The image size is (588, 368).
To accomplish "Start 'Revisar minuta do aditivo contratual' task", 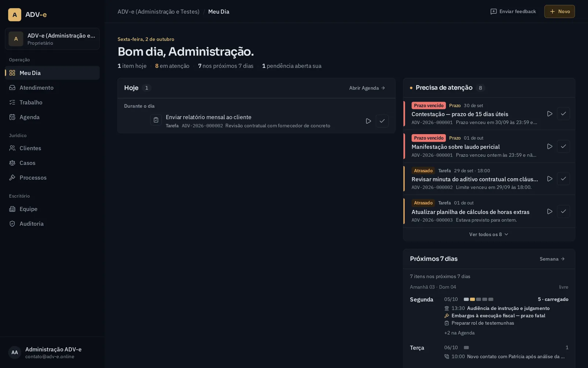I will [x=550, y=179].
